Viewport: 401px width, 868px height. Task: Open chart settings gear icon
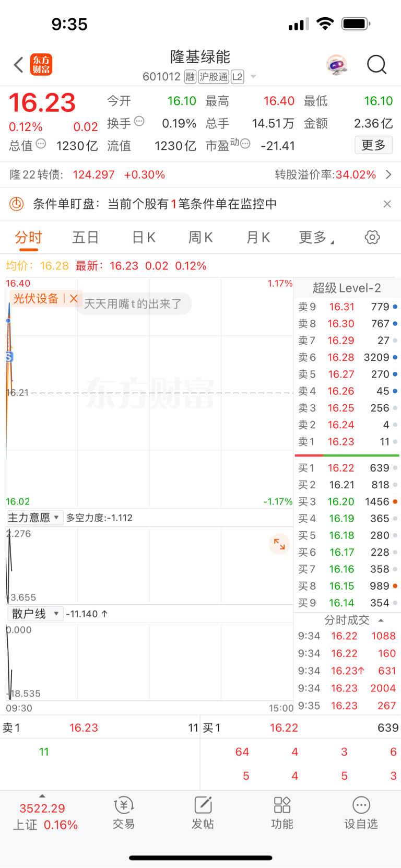[x=372, y=237]
